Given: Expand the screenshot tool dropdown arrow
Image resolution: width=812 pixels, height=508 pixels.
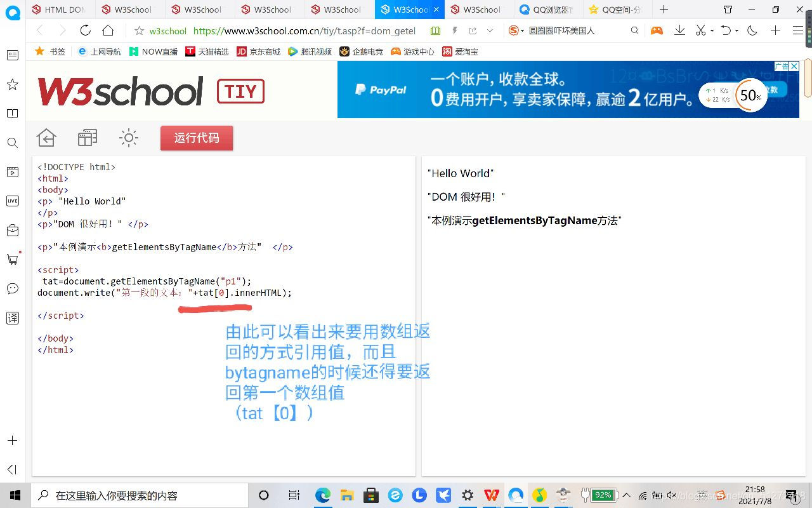Looking at the screenshot, I should (712, 31).
